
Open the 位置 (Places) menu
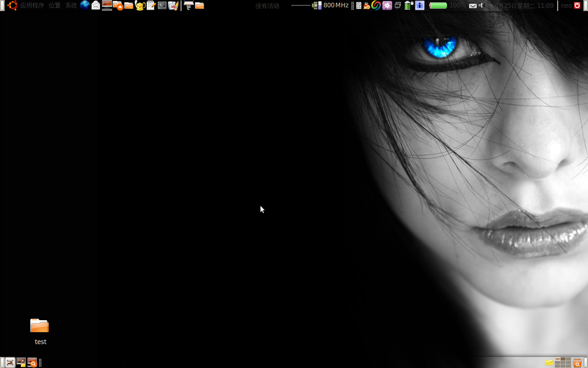(x=55, y=6)
